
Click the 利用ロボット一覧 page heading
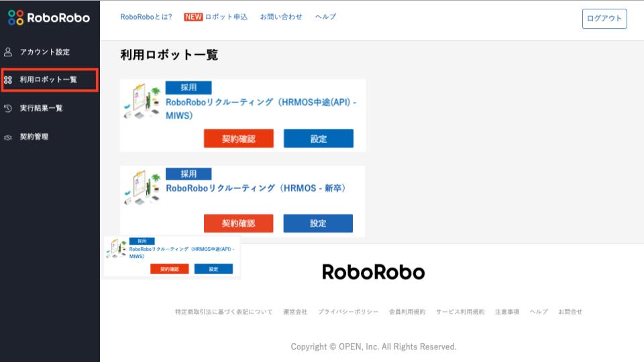click(169, 54)
